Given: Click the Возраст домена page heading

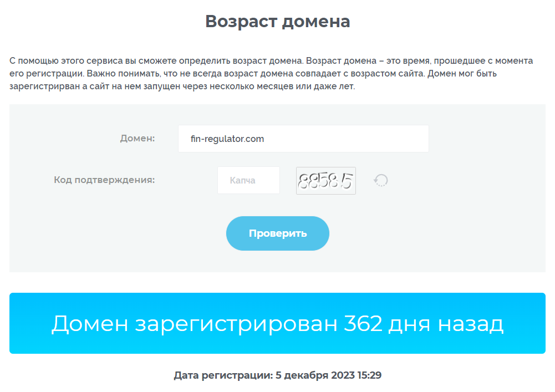Looking at the screenshot, I should tap(277, 21).
